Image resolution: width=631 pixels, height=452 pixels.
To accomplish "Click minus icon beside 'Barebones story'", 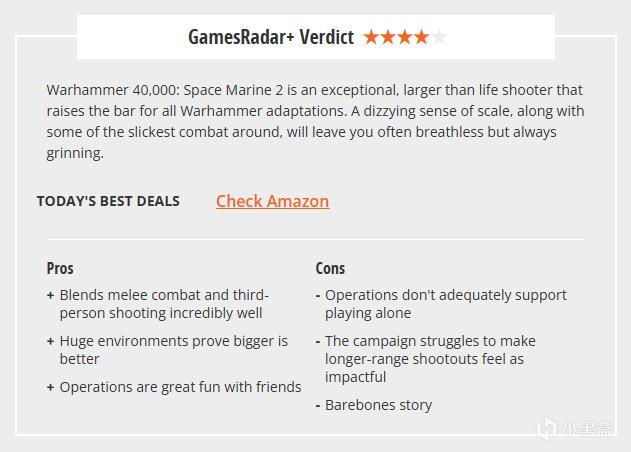I will coord(318,406).
